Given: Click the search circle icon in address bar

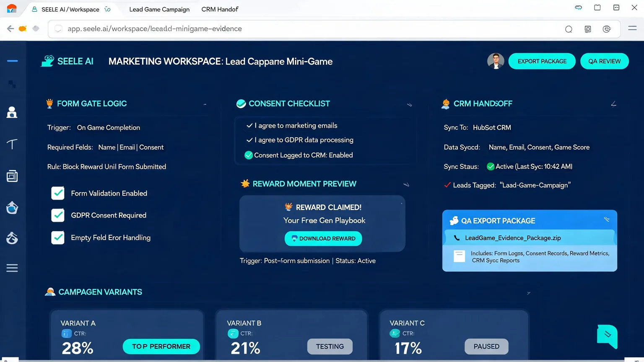Looking at the screenshot, I should click(x=569, y=29).
